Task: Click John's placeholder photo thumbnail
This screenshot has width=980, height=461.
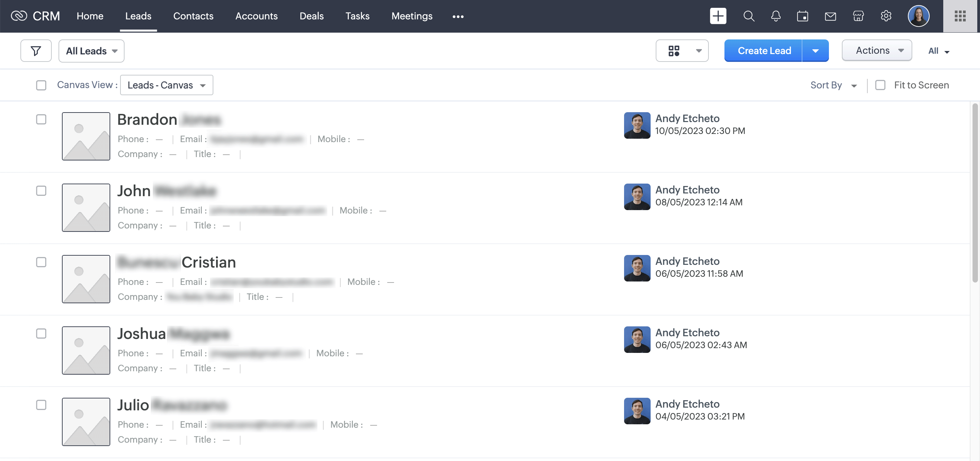Action: coord(86,207)
